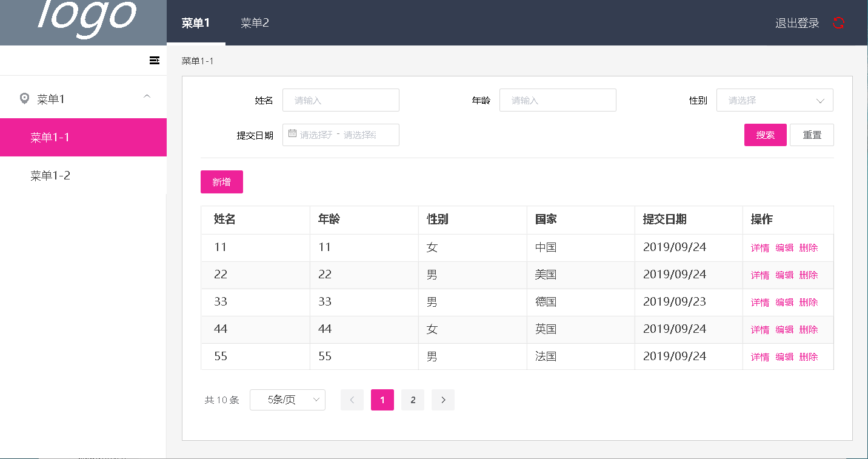The height and width of the screenshot is (459, 868).
Task: Go to page 2
Action: coord(413,400)
